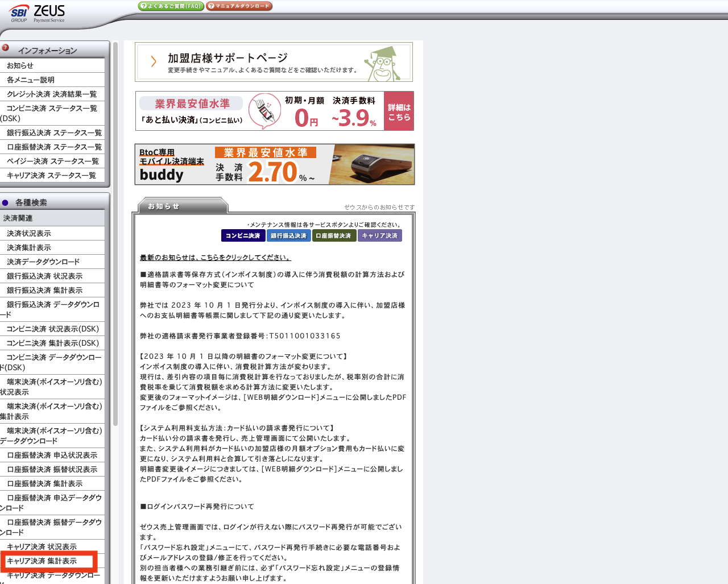This screenshot has width=728, height=584.
Task: Click the インフォメーション section header
Action: (x=55, y=50)
